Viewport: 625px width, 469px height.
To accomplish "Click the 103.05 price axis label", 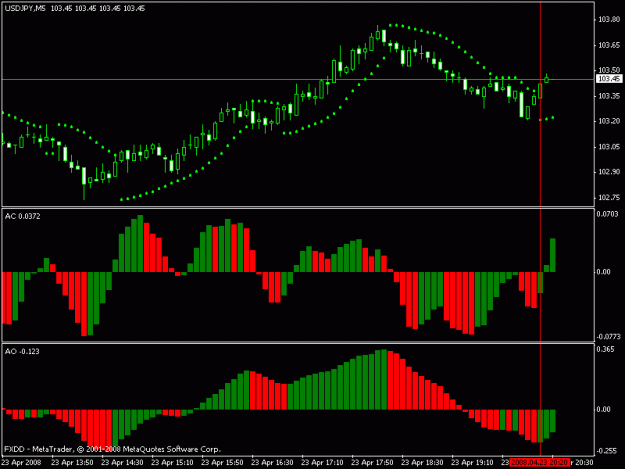I will (x=609, y=147).
